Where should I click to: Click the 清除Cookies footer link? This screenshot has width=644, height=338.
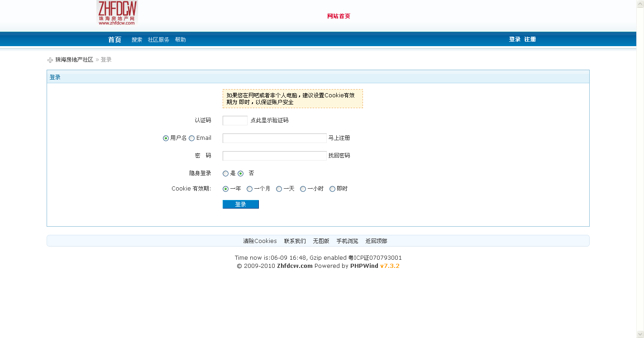(x=260, y=241)
